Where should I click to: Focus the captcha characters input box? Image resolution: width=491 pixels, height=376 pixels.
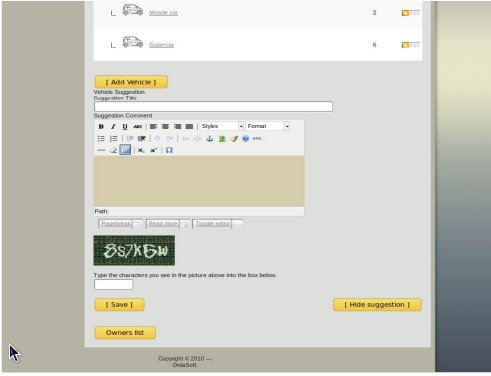pyautogui.click(x=114, y=284)
